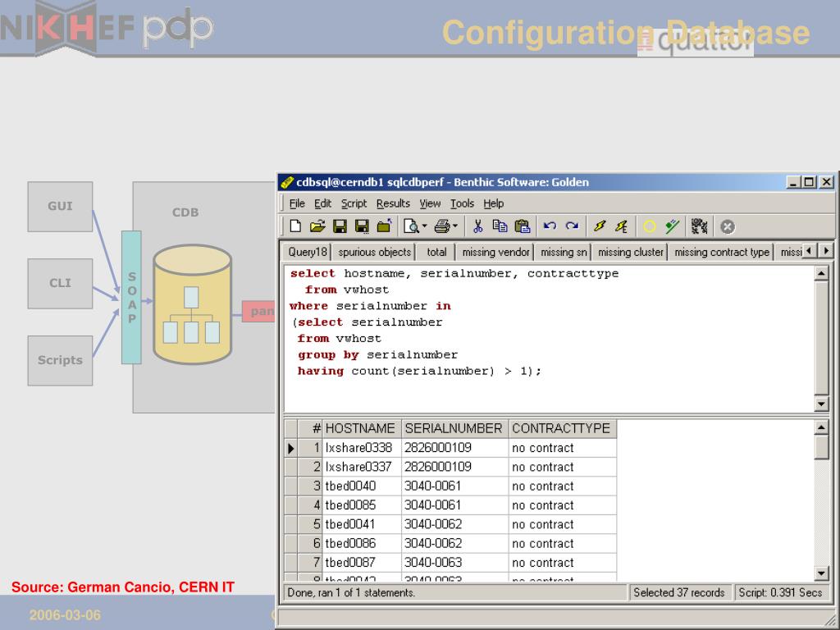
Task: Switch to the missing vendor tab
Action: pyautogui.click(x=496, y=252)
